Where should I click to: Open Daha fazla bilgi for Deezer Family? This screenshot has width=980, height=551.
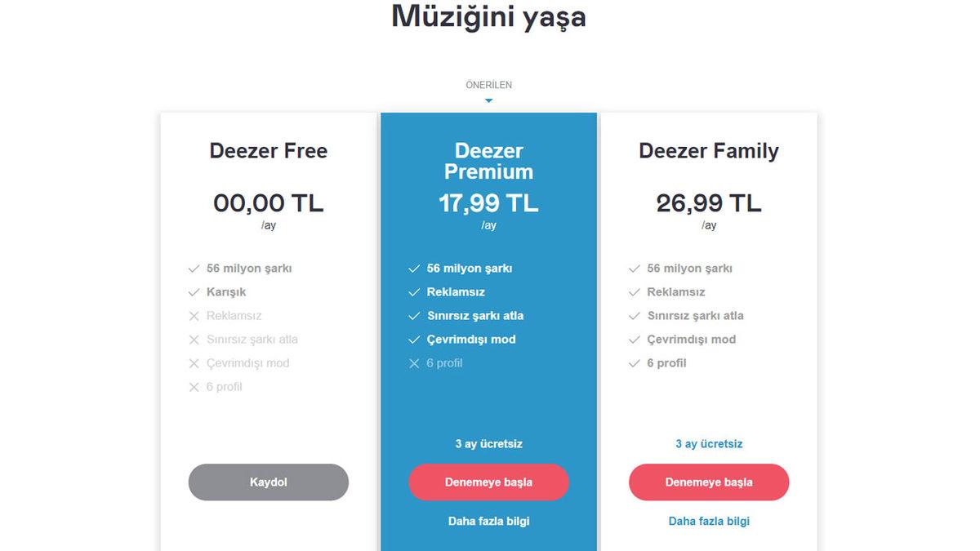[x=709, y=521]
